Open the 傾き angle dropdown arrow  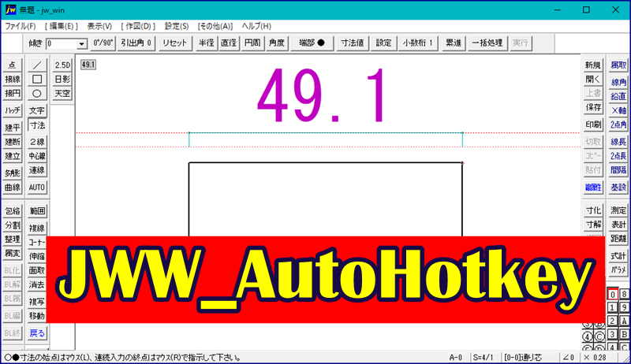pyautogui.click(x=82, y=44)
